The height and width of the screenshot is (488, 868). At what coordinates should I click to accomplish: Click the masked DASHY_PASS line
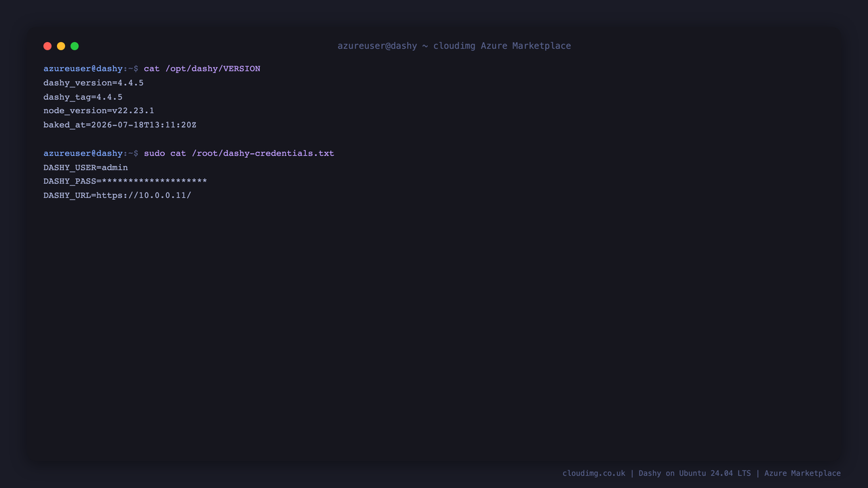tap(125, 181)
